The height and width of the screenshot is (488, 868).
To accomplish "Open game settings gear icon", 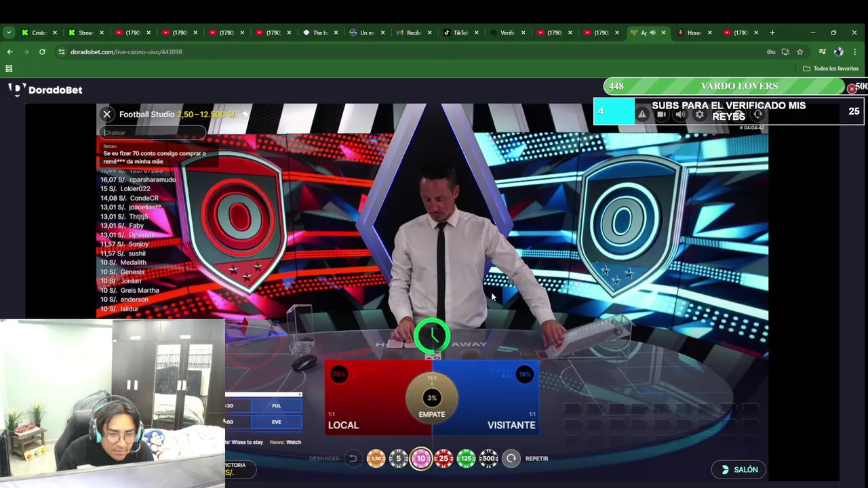I will point(700,115).
